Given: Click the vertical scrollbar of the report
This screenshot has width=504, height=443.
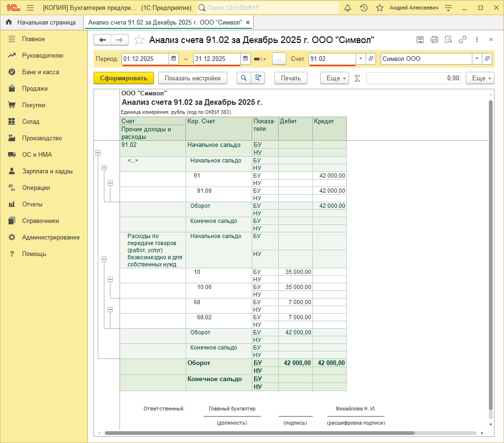Looking at the screenshot, I should coord(491,255).
